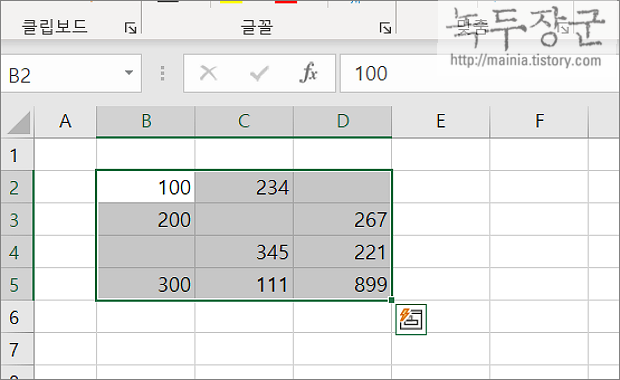Select row 6 header
Screen dimensions: 620x380
coord(17,317)
